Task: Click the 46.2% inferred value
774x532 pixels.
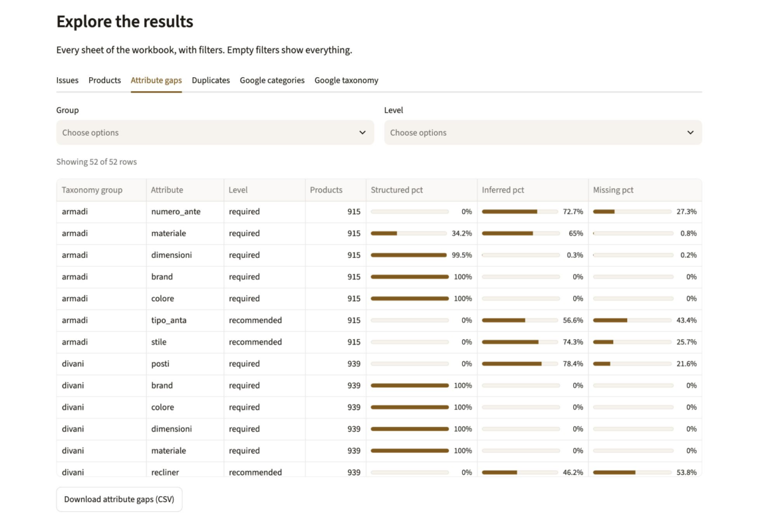Action: tap(573, 472)
